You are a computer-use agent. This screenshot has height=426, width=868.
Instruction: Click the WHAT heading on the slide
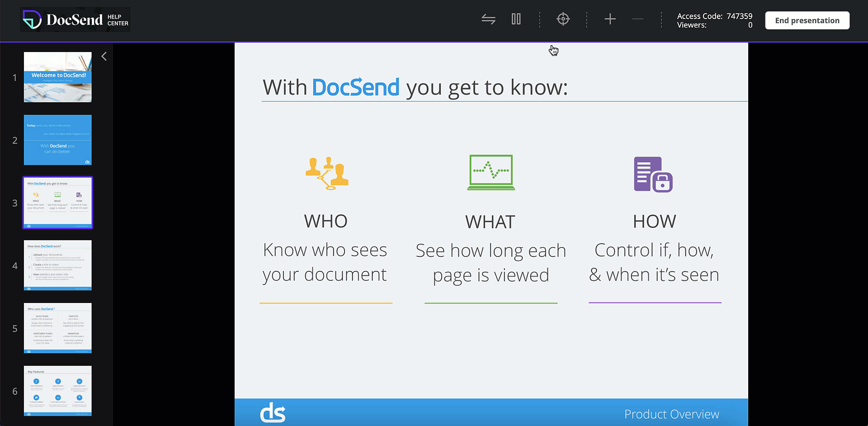coord(491,222)
